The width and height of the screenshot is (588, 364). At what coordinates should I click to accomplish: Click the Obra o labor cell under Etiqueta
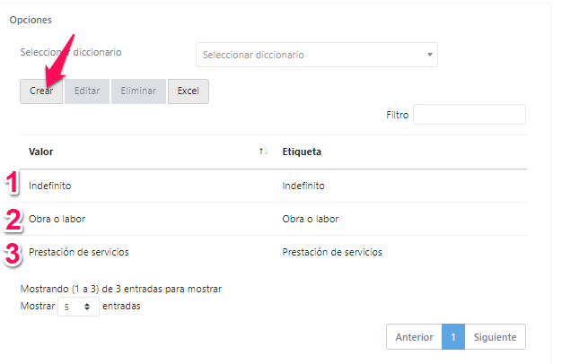pyautogui.click(x=310, y=219)
